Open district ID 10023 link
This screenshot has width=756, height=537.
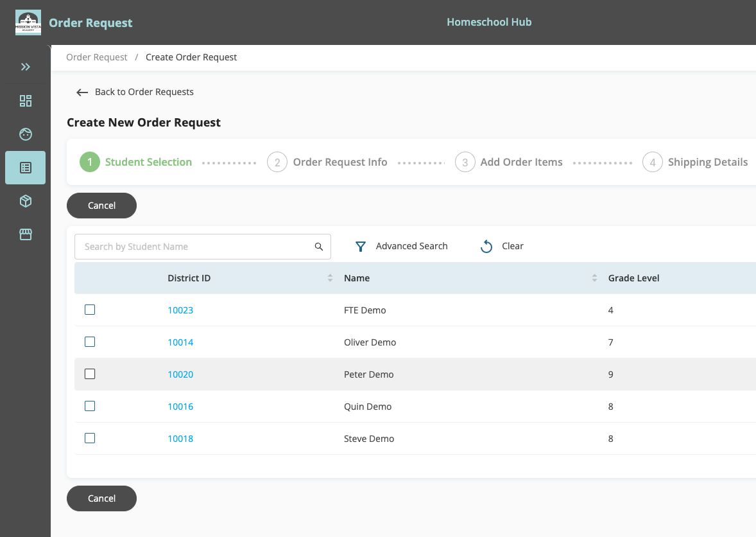tap(180, 310)
